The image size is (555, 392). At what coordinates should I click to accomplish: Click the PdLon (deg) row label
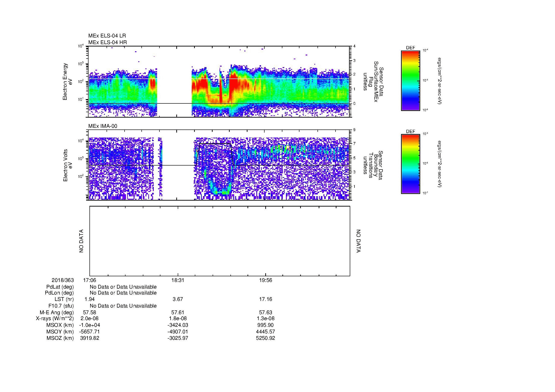click(x=60, y=293)
